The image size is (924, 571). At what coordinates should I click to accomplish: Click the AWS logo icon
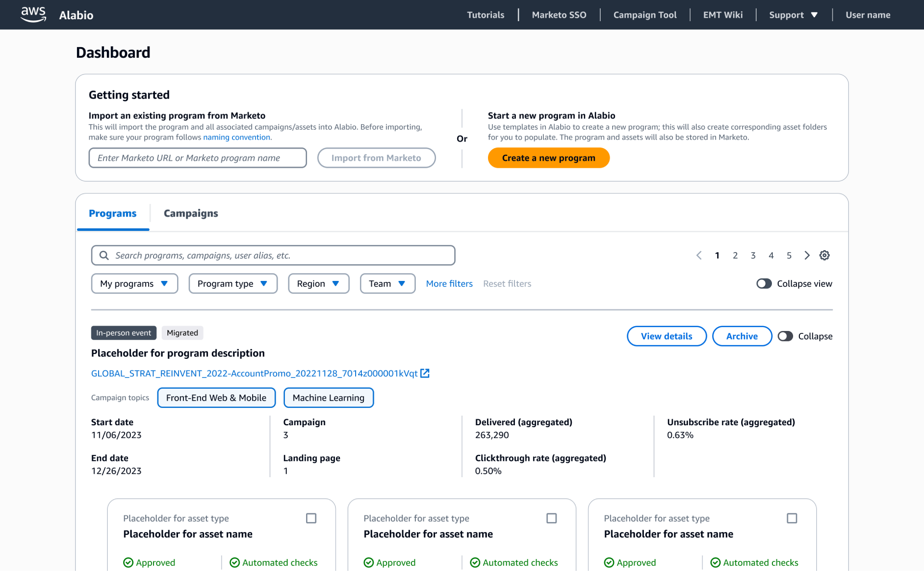tap(33, 14)
